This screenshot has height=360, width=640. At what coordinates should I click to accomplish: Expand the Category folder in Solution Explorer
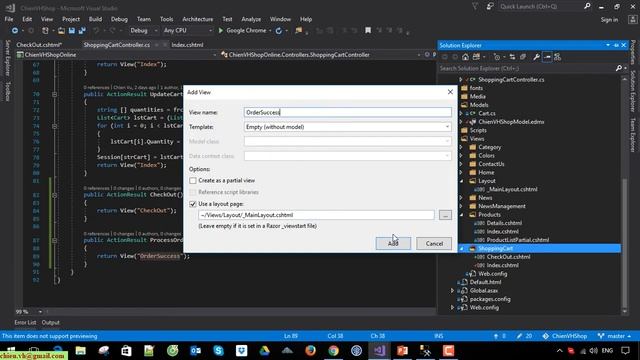point(461,147)
